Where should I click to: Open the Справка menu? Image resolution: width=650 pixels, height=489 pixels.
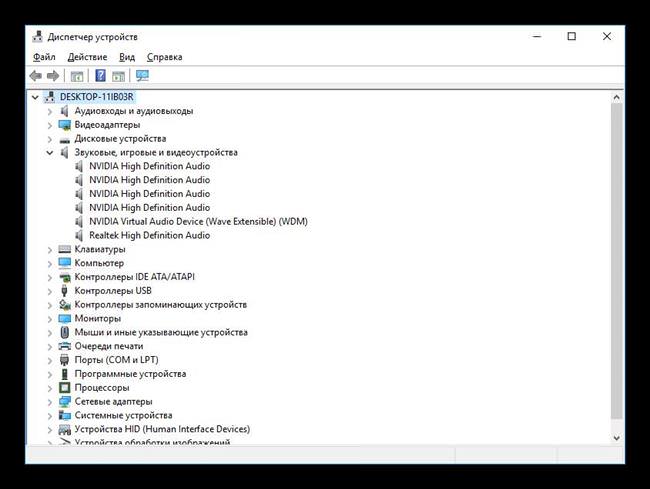coord(165,57)
